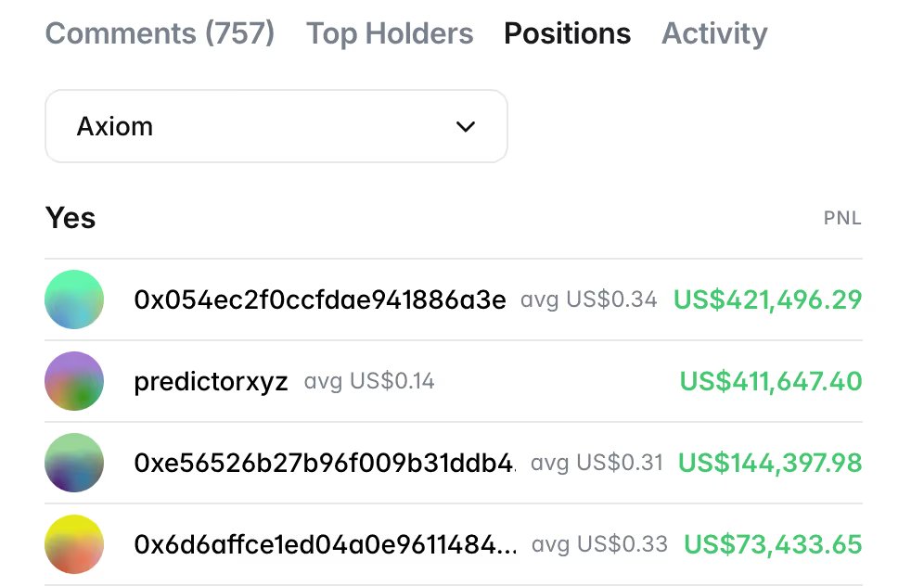Click predictorxyz's purple-green avatar
Image resolution: width=924 pixels, height=586 pixels.
73,381
